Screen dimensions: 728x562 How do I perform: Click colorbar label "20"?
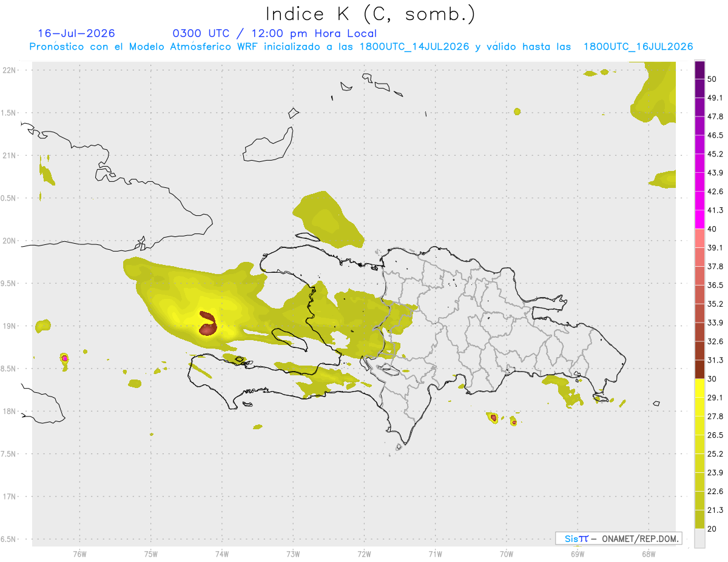pos(712,529)
